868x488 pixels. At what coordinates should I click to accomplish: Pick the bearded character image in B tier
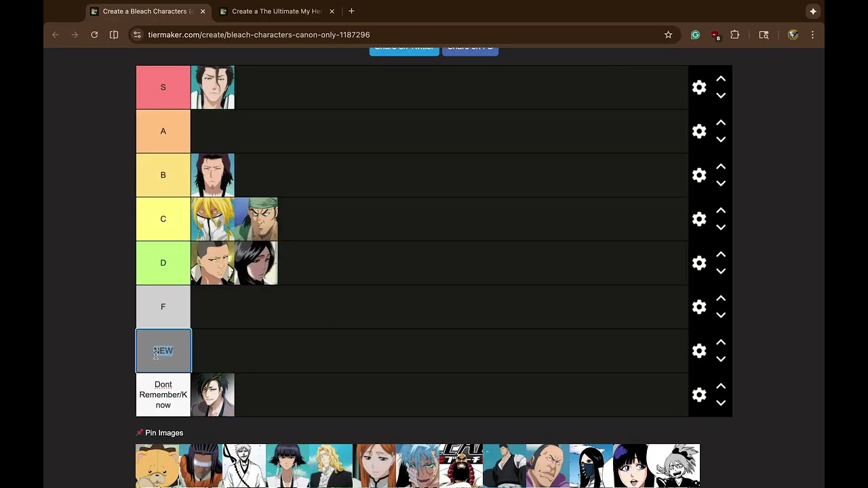point(213,175)
